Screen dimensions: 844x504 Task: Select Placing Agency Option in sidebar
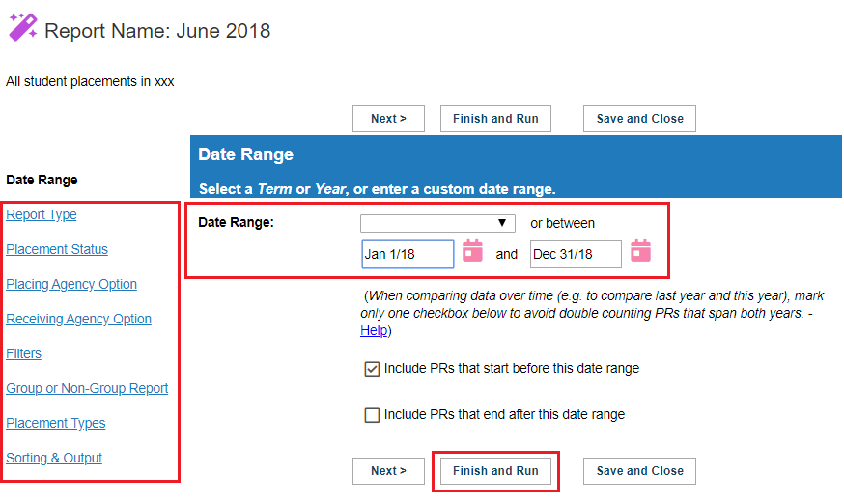(71, 284)
